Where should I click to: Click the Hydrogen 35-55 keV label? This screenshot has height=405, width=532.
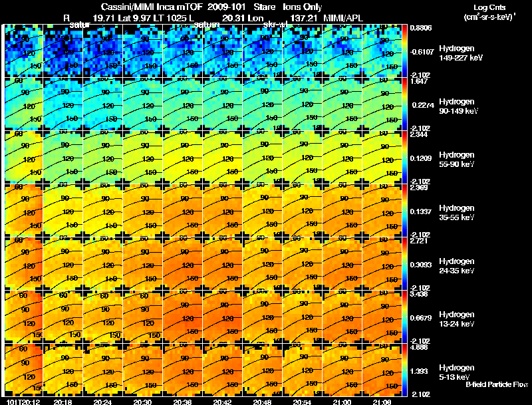click(x=456, y=213)
